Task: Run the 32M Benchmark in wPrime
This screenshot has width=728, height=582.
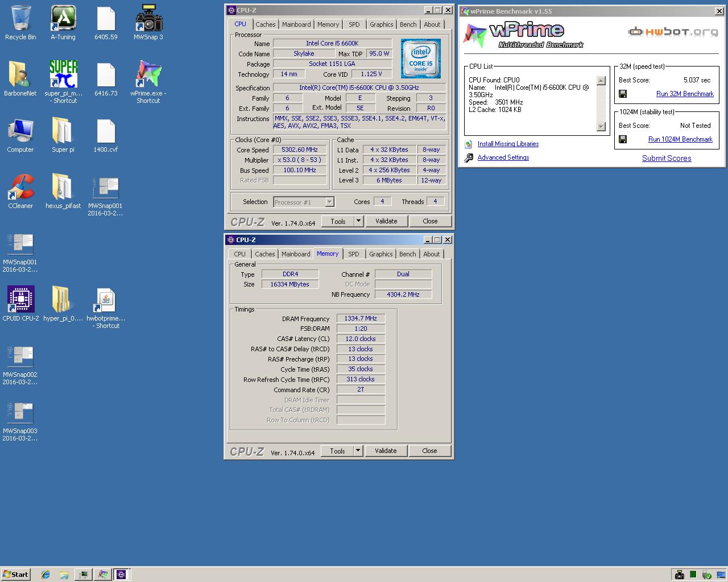Action: 685,94
